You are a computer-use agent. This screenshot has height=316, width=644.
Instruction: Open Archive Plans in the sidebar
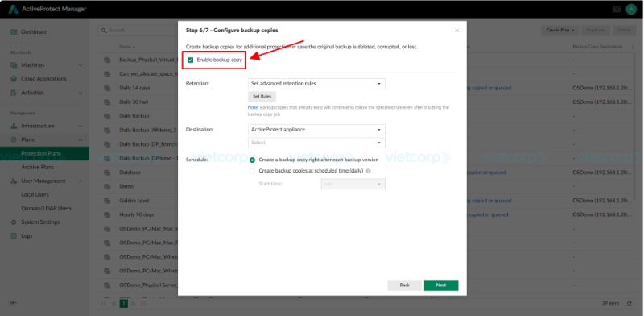tap(37, 167)
